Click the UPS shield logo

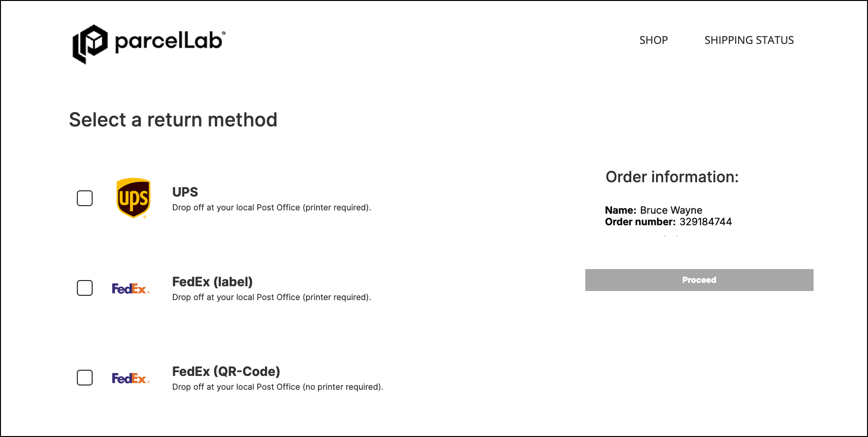point(134,198)
